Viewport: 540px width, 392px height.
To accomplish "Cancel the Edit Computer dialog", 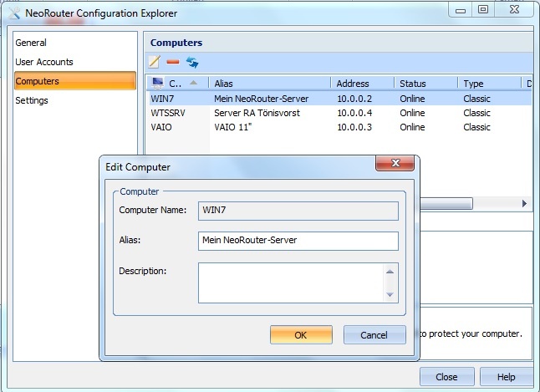I will (374, 335).
